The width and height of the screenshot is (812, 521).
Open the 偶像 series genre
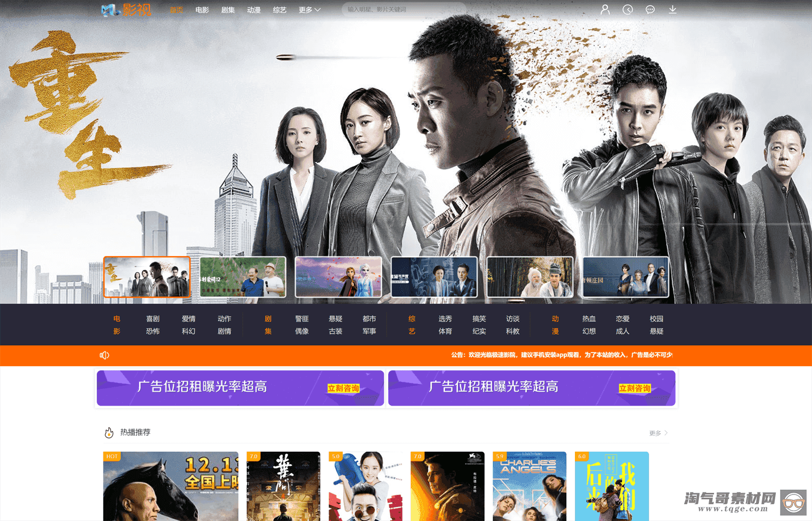[302, 331]
